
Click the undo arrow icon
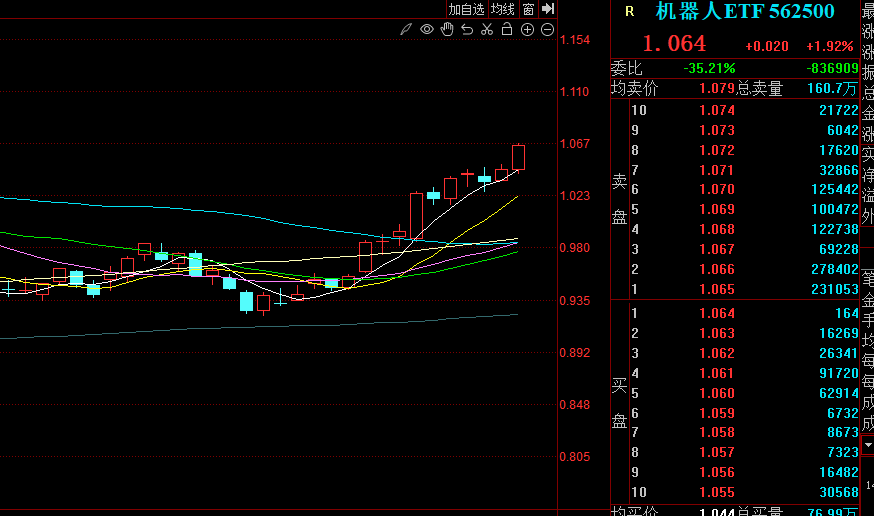pos(466,30)
